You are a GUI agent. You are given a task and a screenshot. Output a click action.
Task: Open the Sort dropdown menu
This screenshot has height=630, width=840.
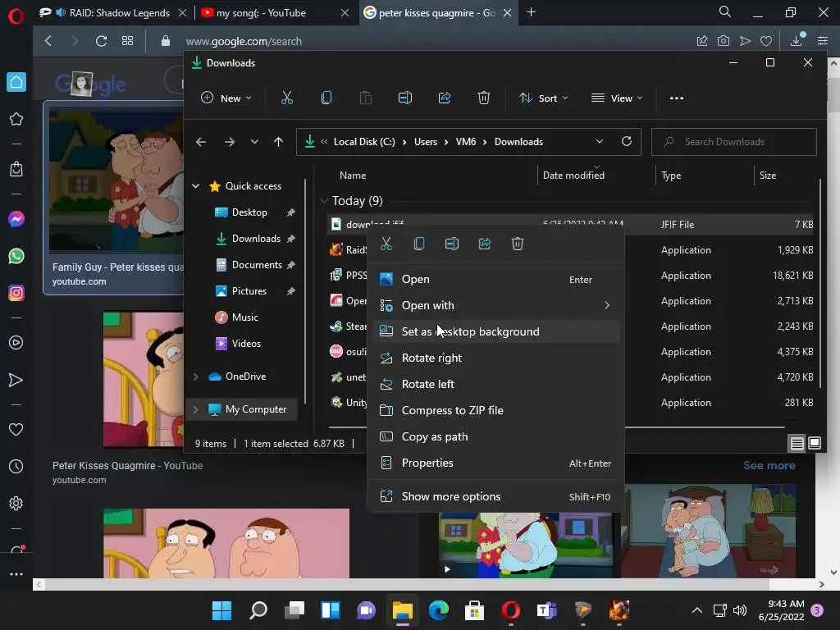pos(543,98)
